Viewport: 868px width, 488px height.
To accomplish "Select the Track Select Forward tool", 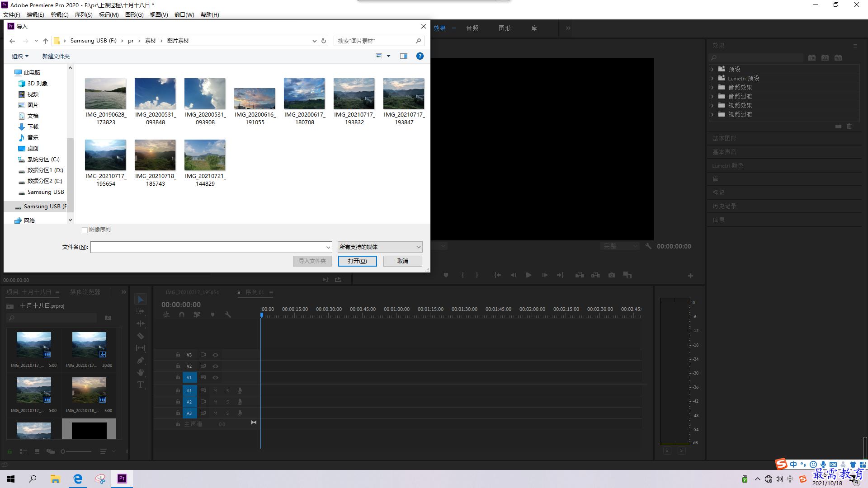I will click(x=141, y=311).
